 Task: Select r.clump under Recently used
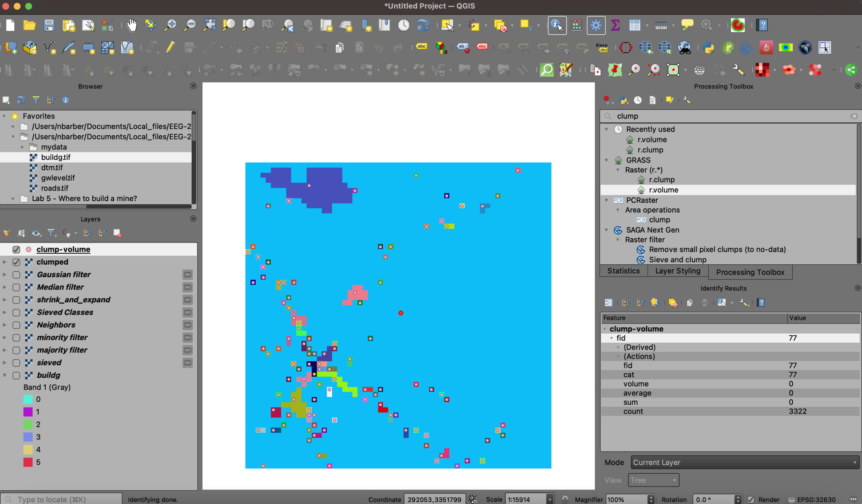pyautogui.click(x=650, y=150)
